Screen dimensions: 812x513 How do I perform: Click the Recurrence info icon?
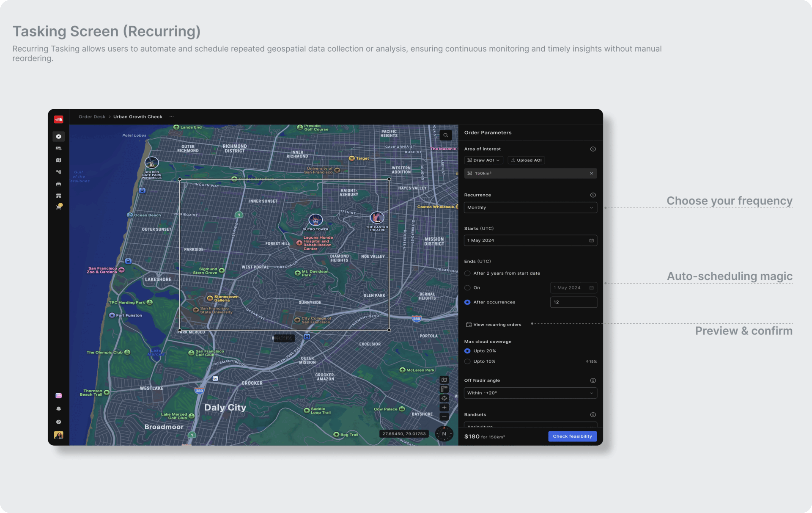click(593, 195)
